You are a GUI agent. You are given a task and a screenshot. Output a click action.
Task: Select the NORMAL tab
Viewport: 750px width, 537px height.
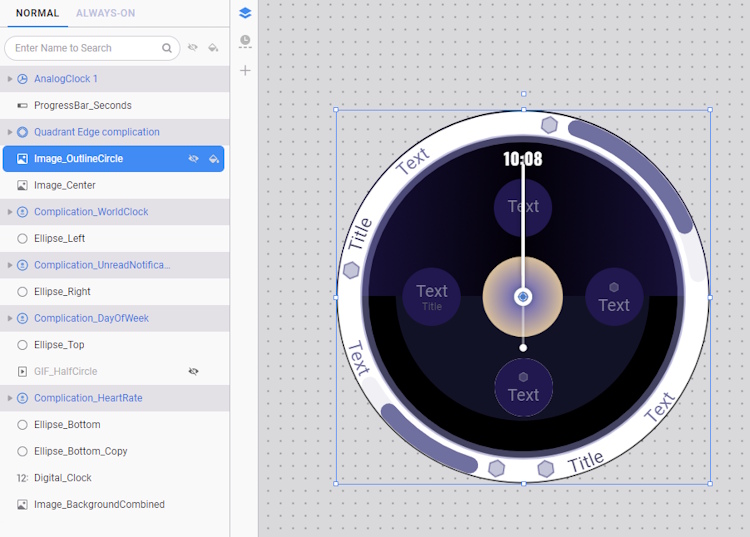tap(37, 13)
